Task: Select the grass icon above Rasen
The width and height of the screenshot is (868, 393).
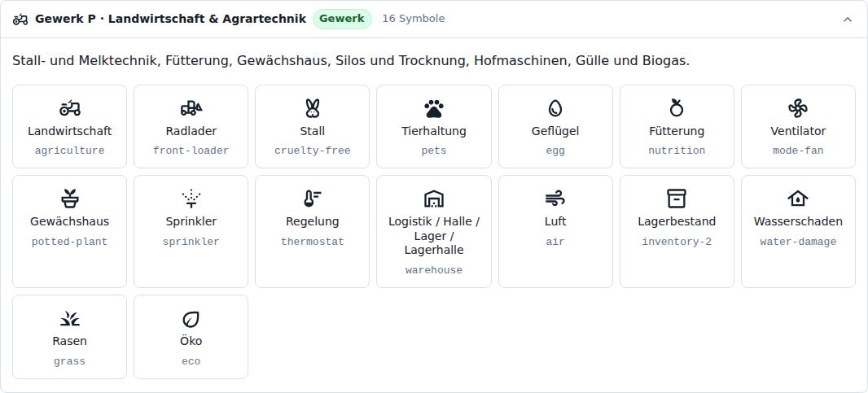Action: point(70,318)
